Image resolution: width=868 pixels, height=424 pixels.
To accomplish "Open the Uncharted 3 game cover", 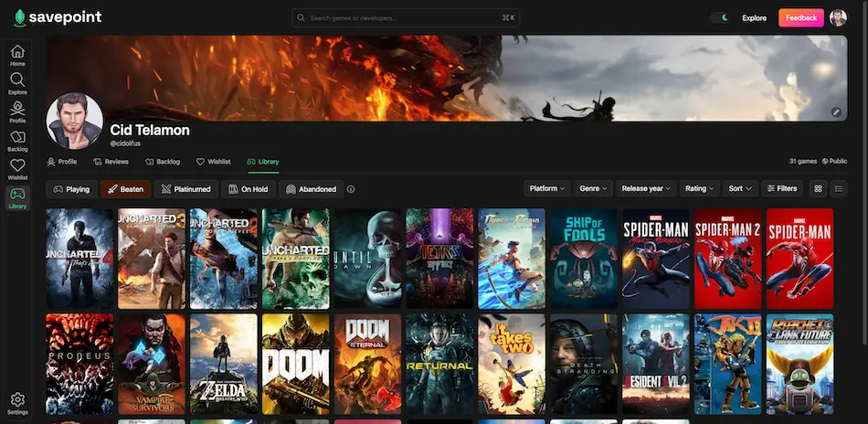I will [x=152, y=259].
